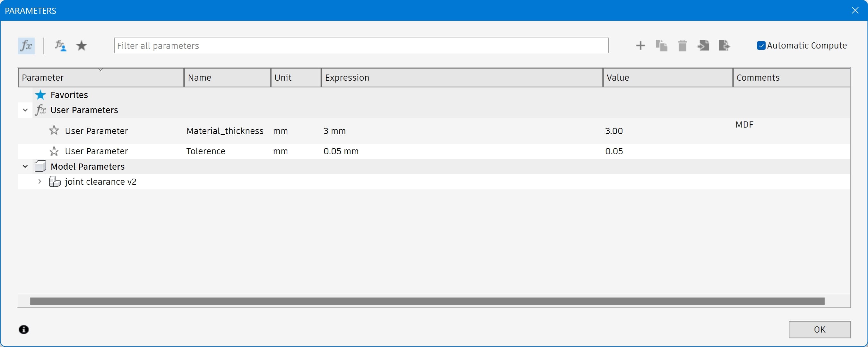868x347 pixels.
Task: Click the horizontal scrollbar thumb
Action: pyautogui.click(x=427, y=301)
